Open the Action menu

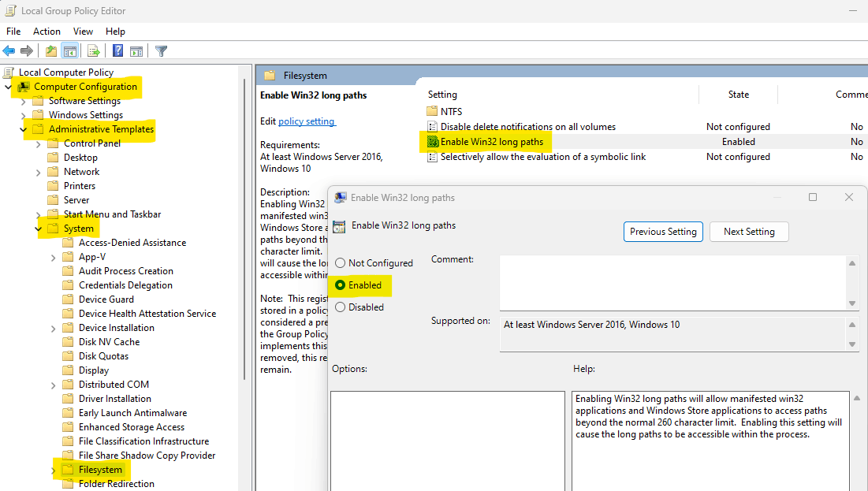pos(47,32)
